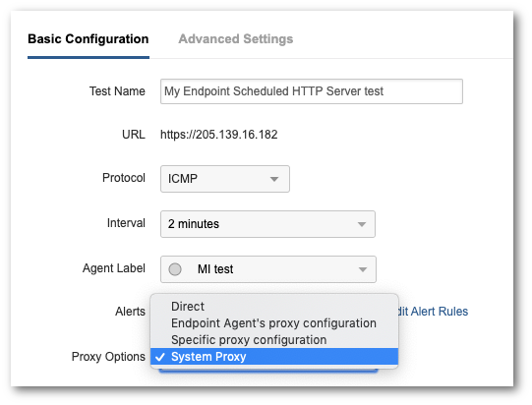The width and height of the screenshot is (532, 405).
Task: Open the Edit Alert Rules link
Action: [x=433, y=312]
